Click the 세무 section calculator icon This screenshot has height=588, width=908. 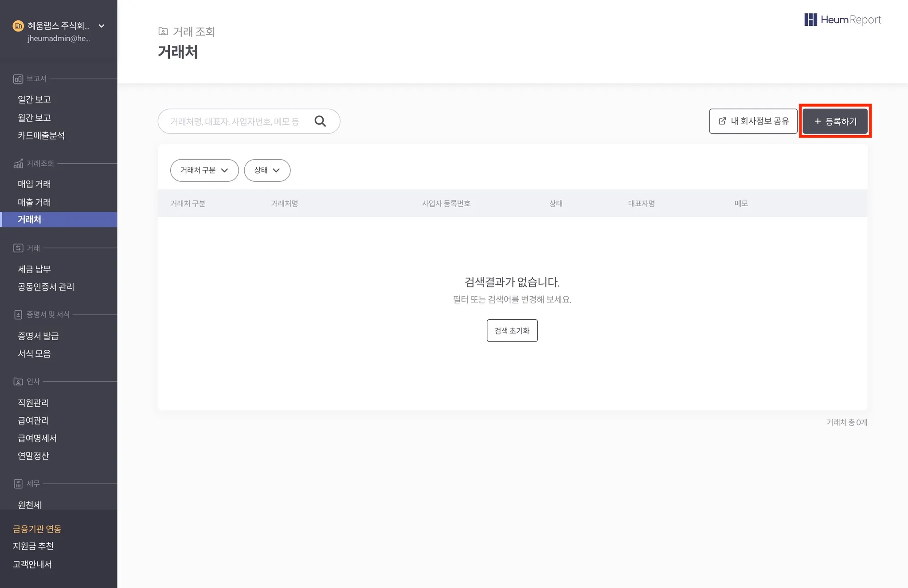tap(18, 484)
